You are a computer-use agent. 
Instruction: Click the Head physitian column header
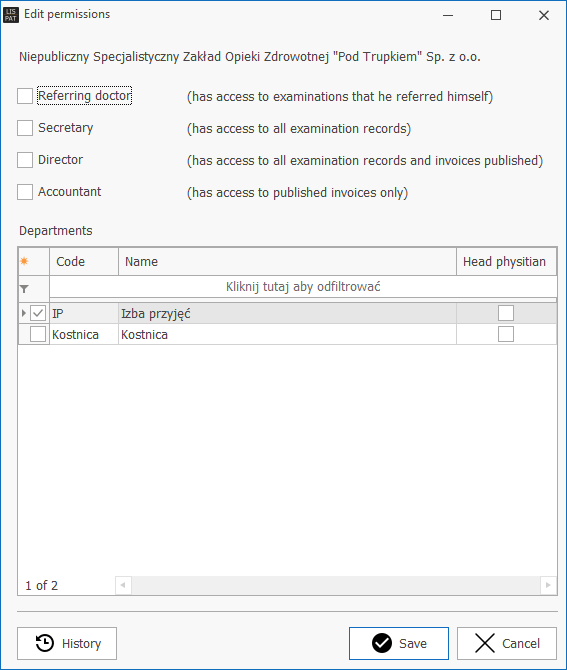(x=507, y=262)
